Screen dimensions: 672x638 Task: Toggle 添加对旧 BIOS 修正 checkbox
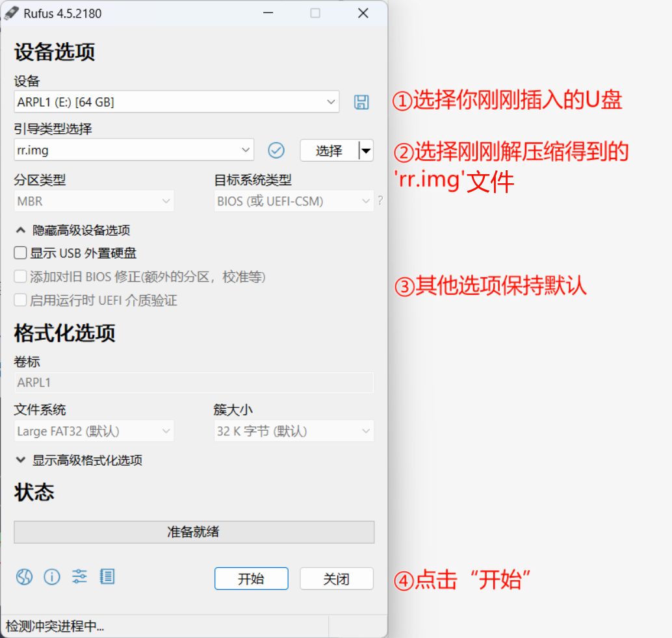(x=20, y=276)
